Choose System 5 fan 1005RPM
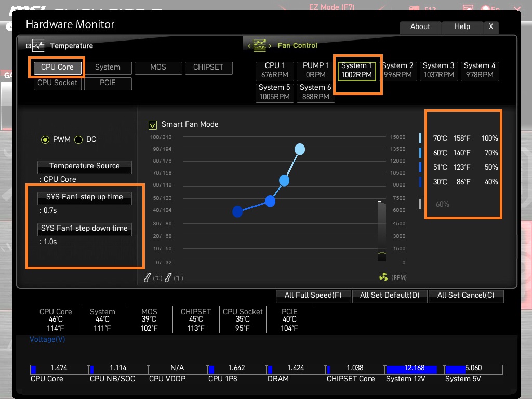This screenshot has width=532, height=399. (274, 92)
